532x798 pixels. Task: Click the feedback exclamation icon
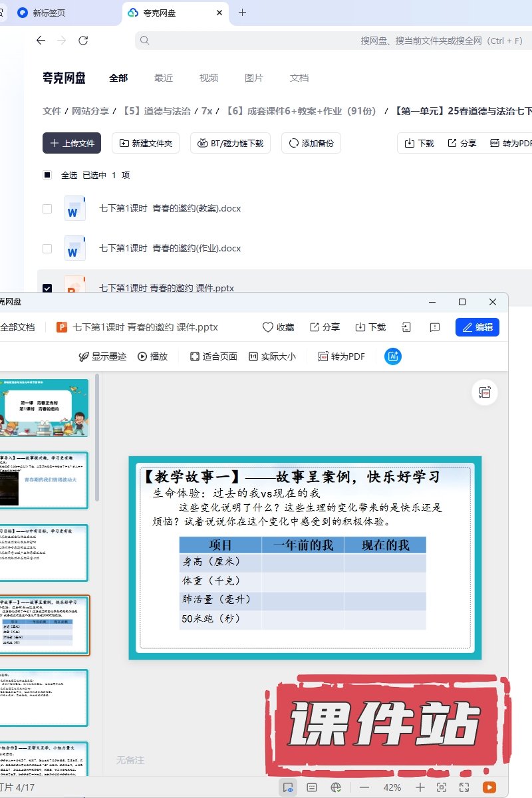(435, 327)
